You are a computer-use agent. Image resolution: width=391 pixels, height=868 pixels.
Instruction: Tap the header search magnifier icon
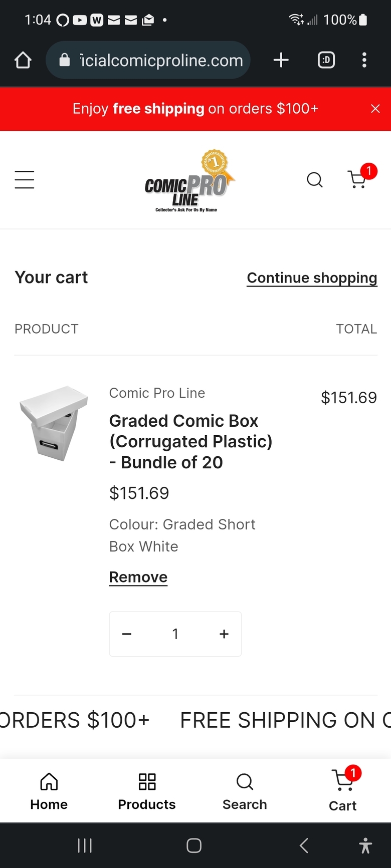(x=315, y=180)
